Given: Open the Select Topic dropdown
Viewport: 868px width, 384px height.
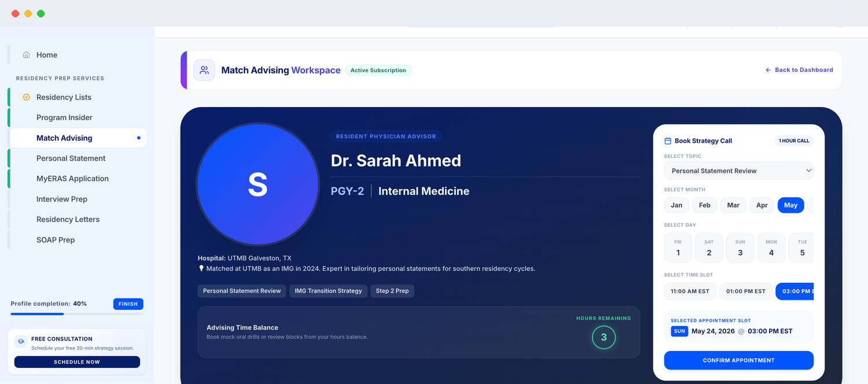Looking at the screenshot, I should 738,171.
